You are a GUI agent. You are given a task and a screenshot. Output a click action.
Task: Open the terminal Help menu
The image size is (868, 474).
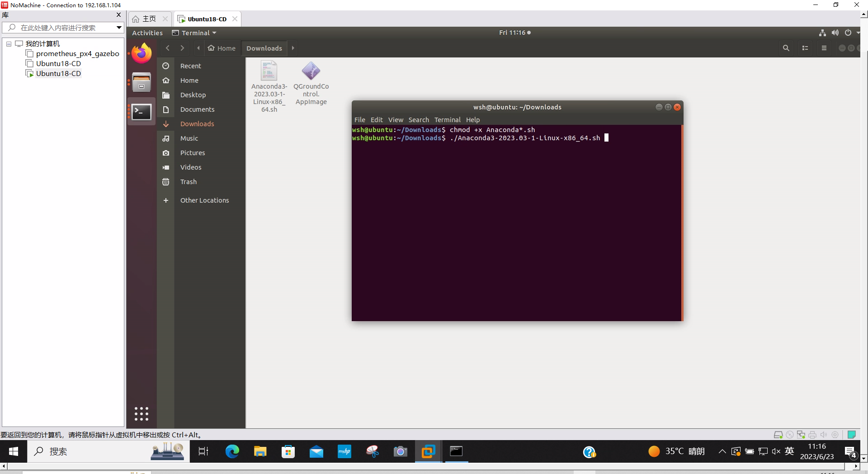tap(473, 120)
